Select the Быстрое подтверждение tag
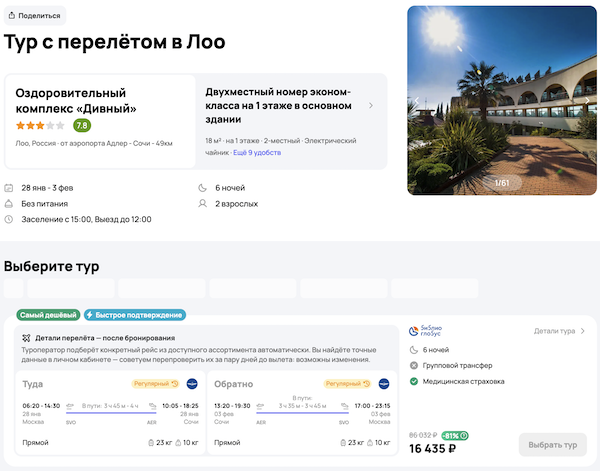This screenshot has height=471, width=600. [x=135, y=315]
